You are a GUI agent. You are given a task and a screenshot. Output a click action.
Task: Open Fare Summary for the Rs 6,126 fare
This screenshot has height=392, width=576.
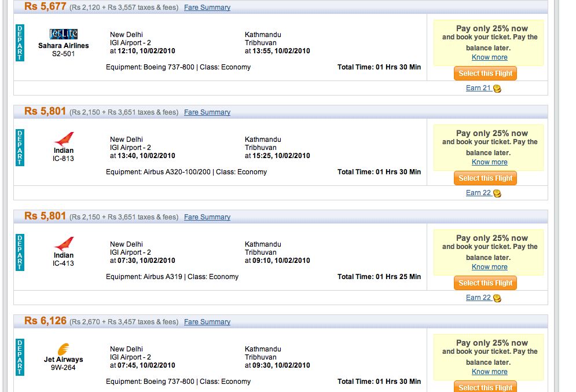click(207, 321)
